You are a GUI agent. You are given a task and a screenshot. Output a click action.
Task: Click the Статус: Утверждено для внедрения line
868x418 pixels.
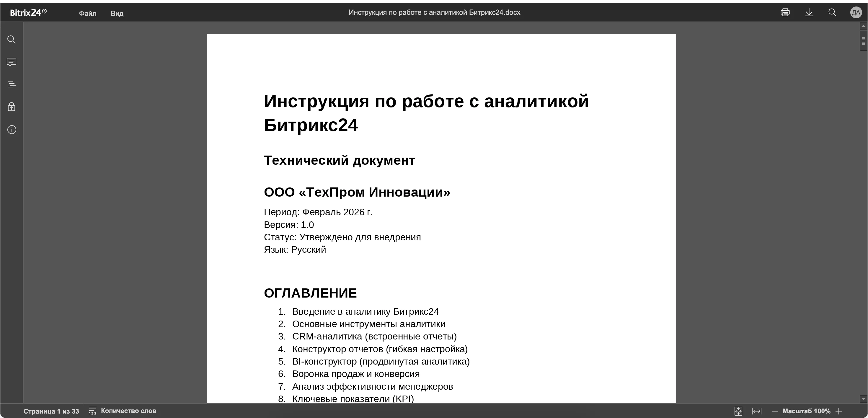[342, 237]
